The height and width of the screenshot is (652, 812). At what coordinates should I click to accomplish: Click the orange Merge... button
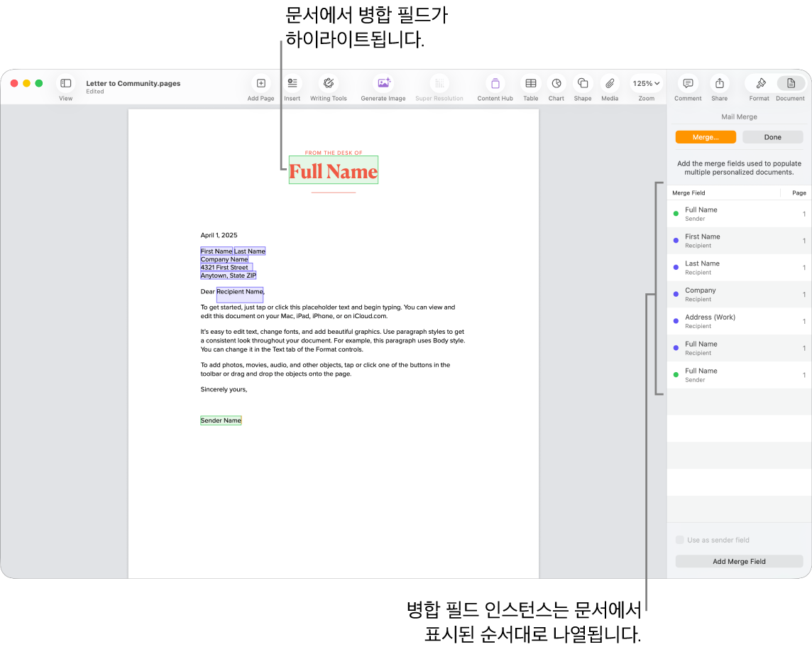[706, 137]
